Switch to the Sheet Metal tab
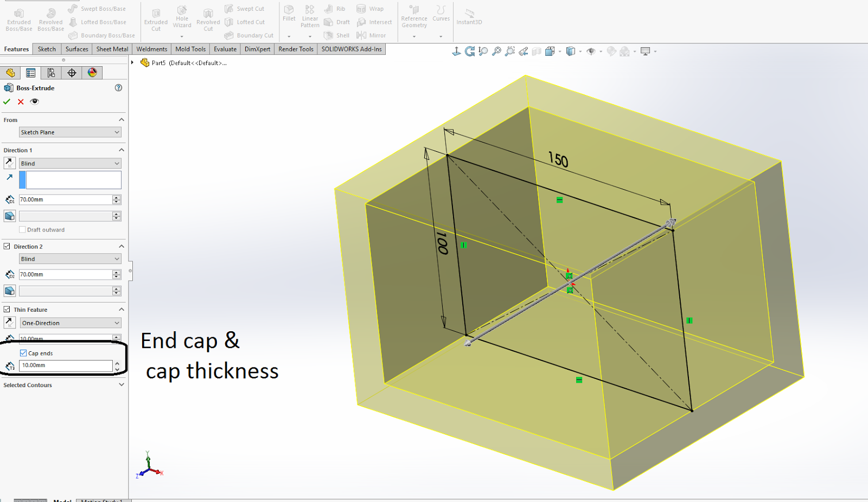 tap(112, 49)
